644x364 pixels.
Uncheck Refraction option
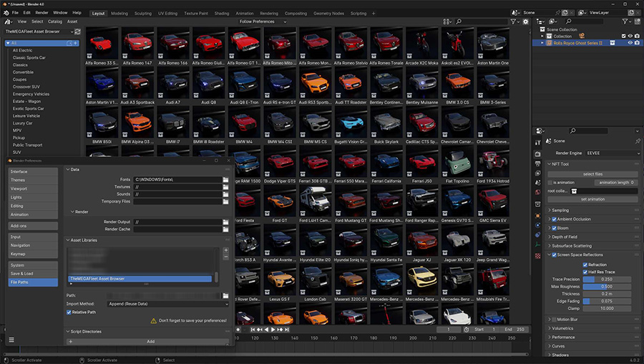pyautogui.click(x=585, y=265)
